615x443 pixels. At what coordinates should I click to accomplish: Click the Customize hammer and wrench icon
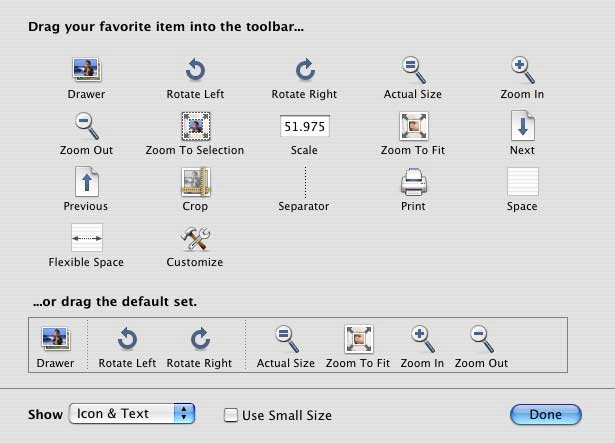click(195, 238)
